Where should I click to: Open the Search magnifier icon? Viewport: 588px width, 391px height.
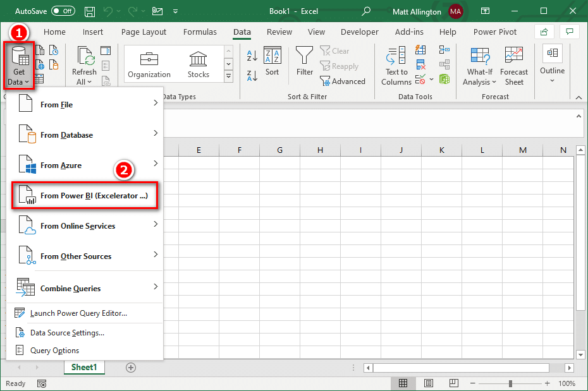point(366,11)
